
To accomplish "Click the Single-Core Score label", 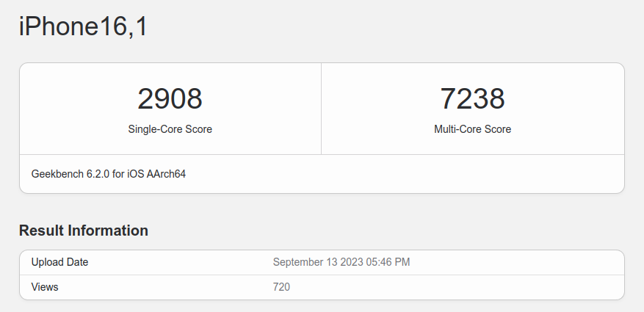I will pos(170,129).
